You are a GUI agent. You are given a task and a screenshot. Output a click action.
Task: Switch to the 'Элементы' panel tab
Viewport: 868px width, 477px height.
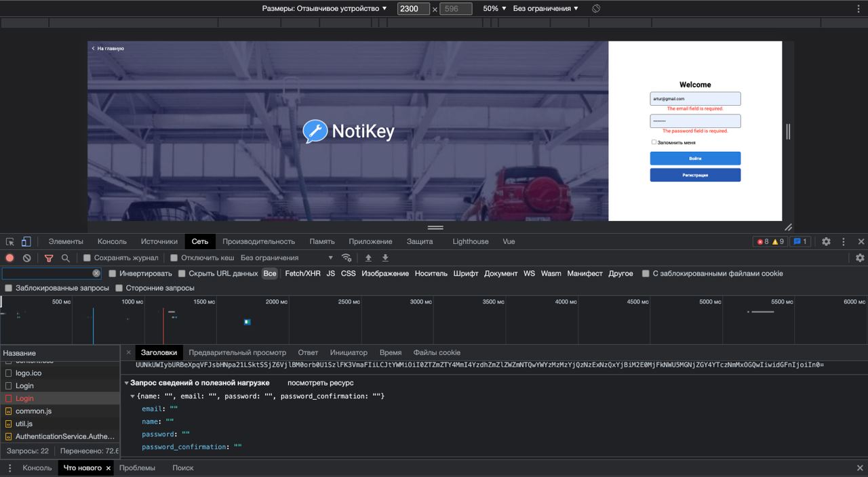click(66, 241)
